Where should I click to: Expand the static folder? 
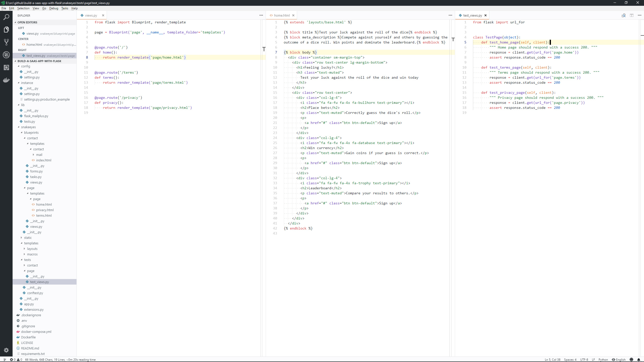click(28, 238)
